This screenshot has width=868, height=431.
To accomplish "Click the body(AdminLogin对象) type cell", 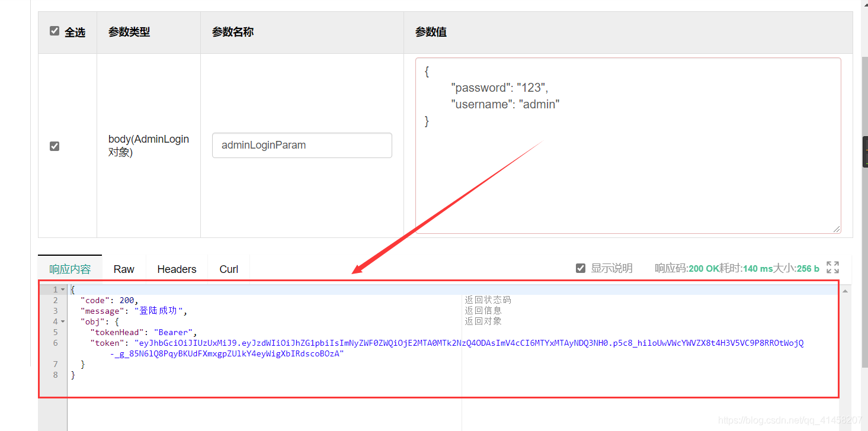I will click(149, 146).
